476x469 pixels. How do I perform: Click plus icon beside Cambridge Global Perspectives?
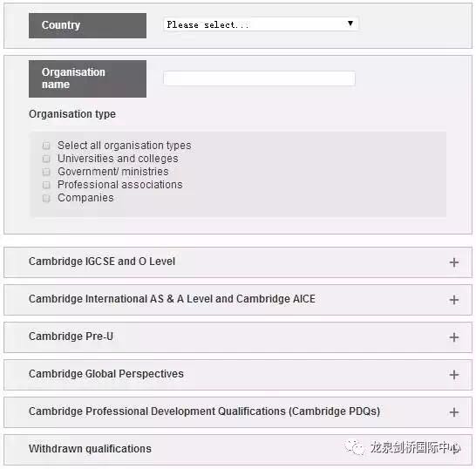point(454,375)
